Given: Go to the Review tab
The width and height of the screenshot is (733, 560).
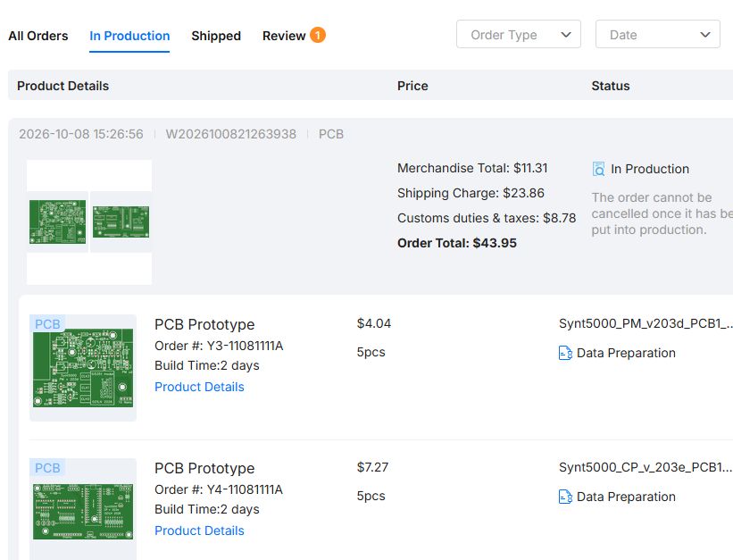Looking at the screenshot, I should pos(284,36).
